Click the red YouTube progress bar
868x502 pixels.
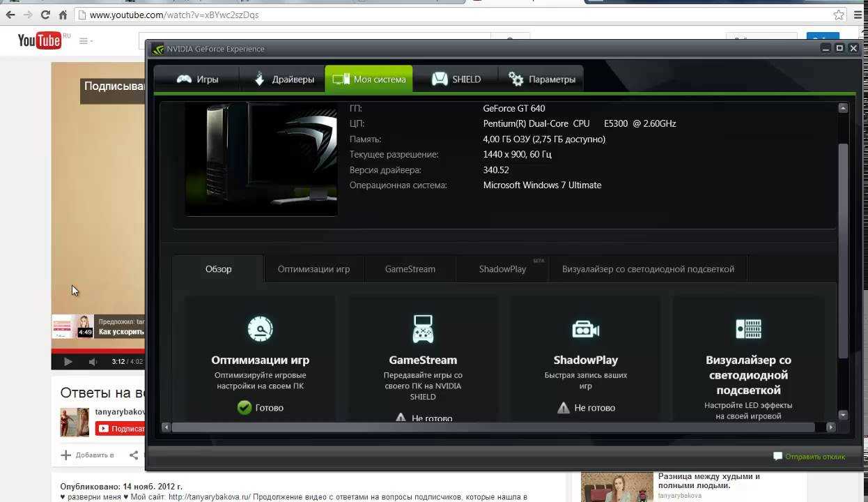click(x=98, y=351)
